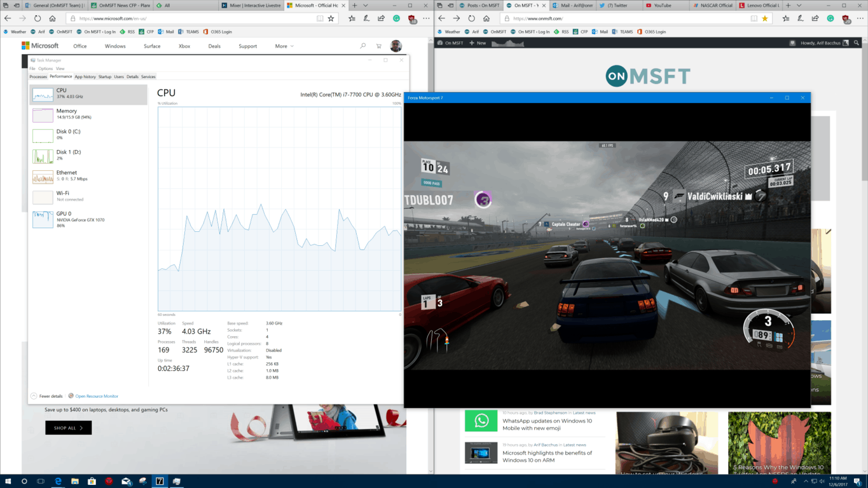This screenshot has width=868, height=488.
Task: Select Disk 0 (C:) performance item
Action: (88, 135)
